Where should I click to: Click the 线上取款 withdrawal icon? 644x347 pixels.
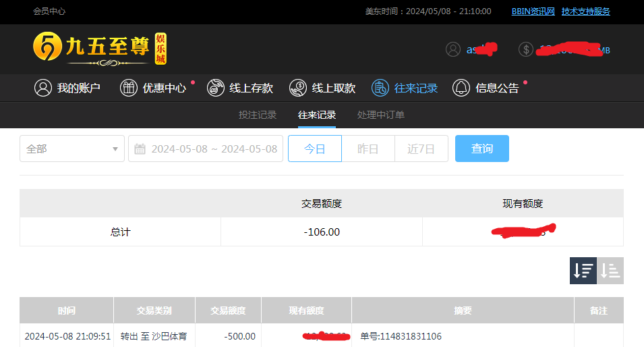pyautogui.click(x=298, y=88)
